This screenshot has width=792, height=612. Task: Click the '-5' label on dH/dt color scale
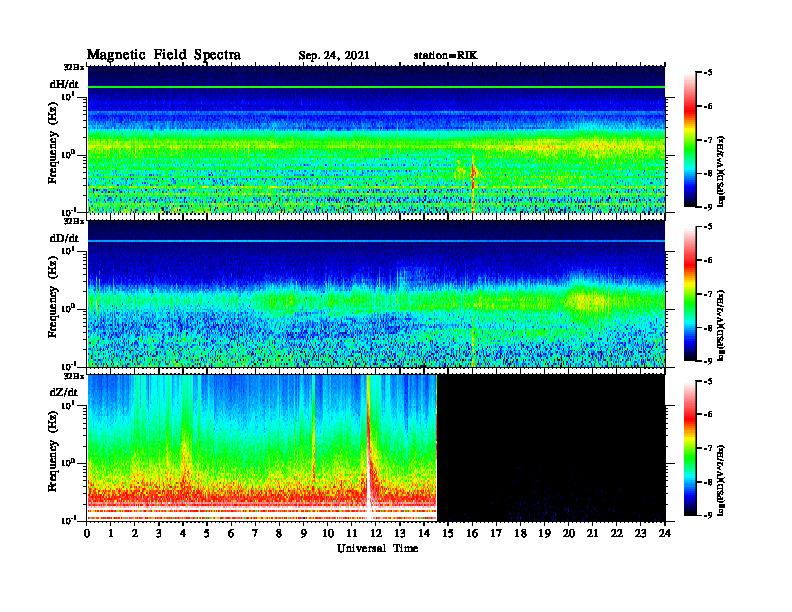[707, 73]
